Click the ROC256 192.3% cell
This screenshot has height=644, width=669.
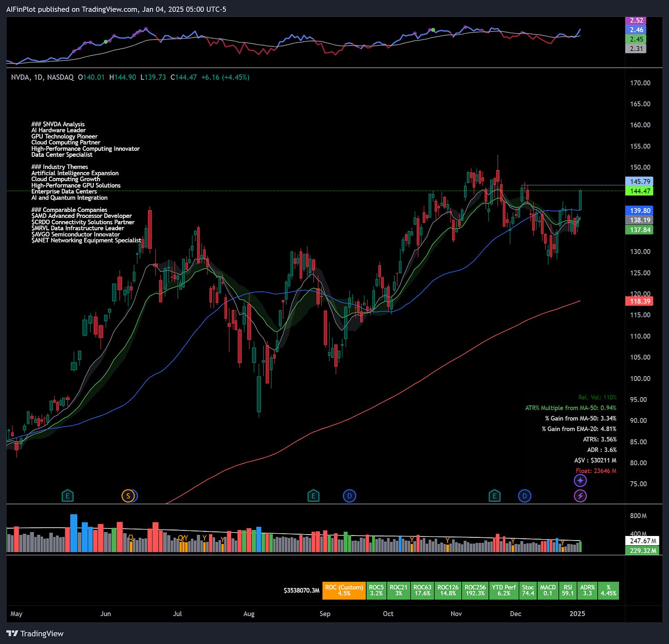coord(475,591)
